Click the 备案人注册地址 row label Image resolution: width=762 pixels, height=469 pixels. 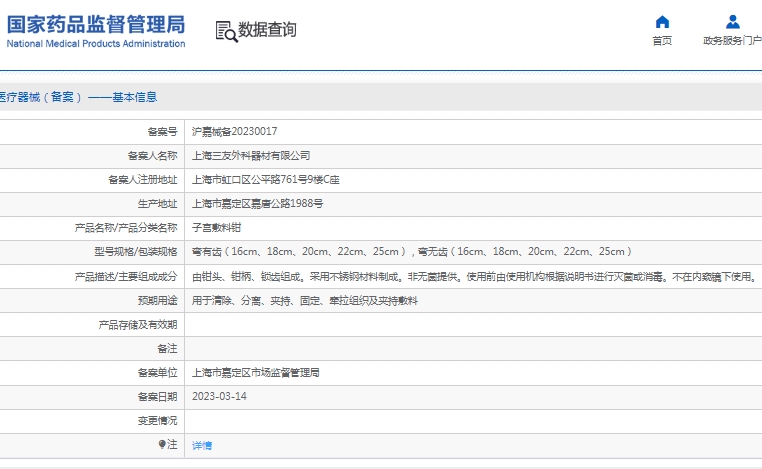click(x=143, y=180)
